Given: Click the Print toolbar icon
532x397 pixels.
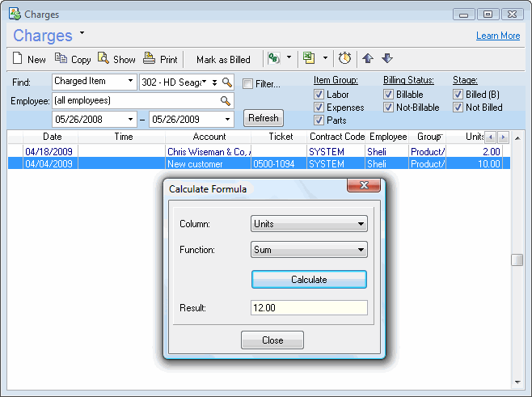Looking at the screenshot, I should coord(149,58).
